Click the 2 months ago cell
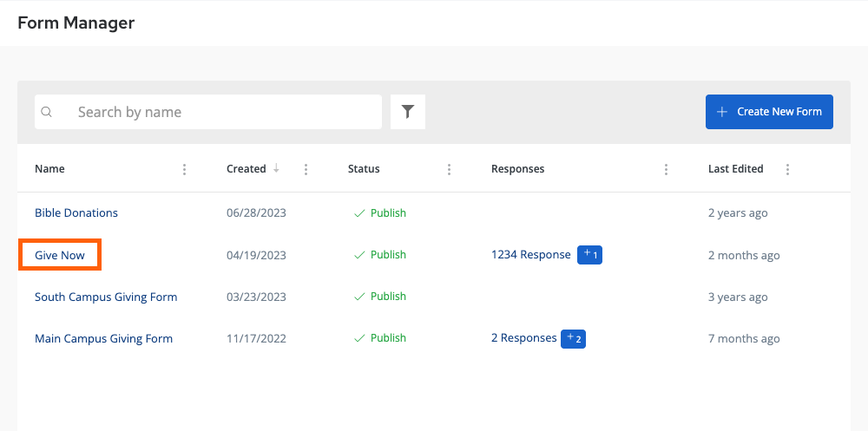The image size is (868, 431). coord(744,256)
